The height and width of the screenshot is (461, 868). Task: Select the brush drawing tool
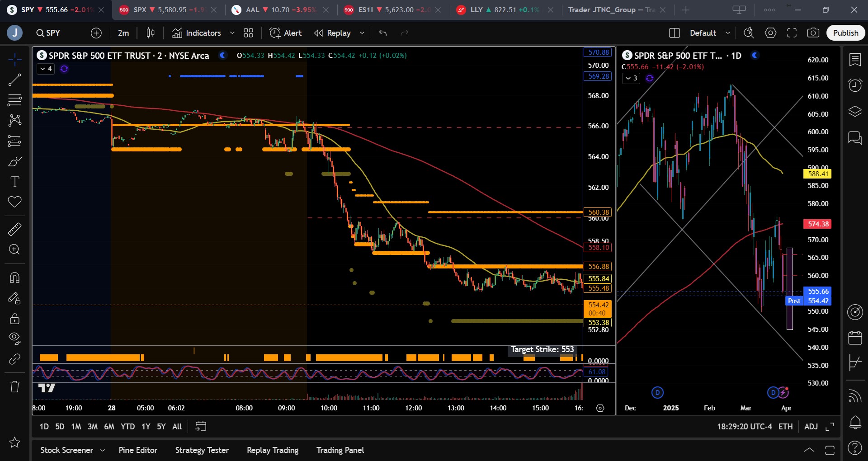point(14,161)
